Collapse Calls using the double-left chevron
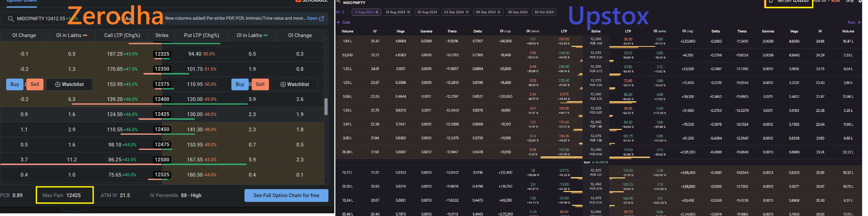Screen dimensions: 868x216 [338, 23]
